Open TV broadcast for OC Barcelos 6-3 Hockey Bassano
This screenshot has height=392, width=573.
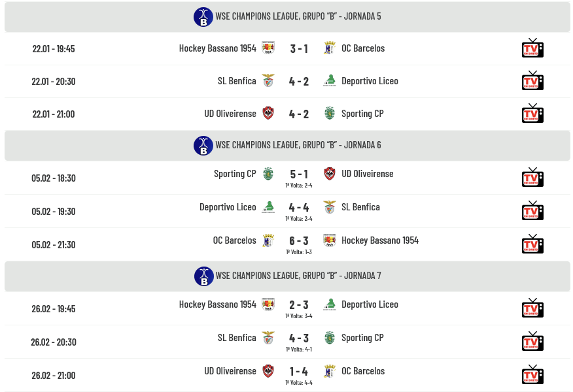532,244
